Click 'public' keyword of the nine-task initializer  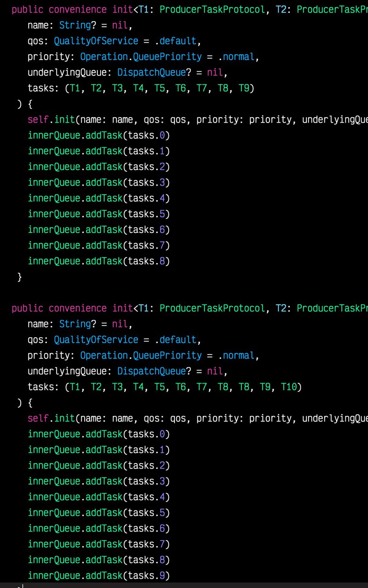27,9
